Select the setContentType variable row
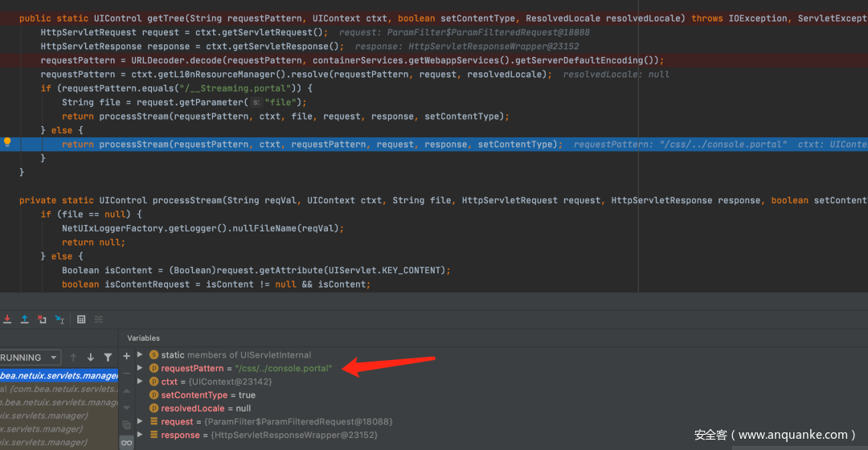 point(207,395)
